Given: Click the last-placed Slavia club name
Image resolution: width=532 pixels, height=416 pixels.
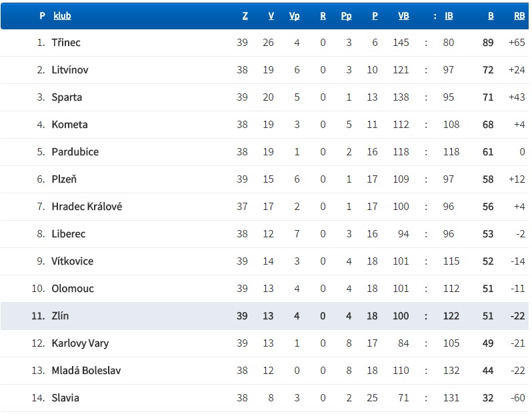Looking at the screenshot, I should tap(65, 398).
